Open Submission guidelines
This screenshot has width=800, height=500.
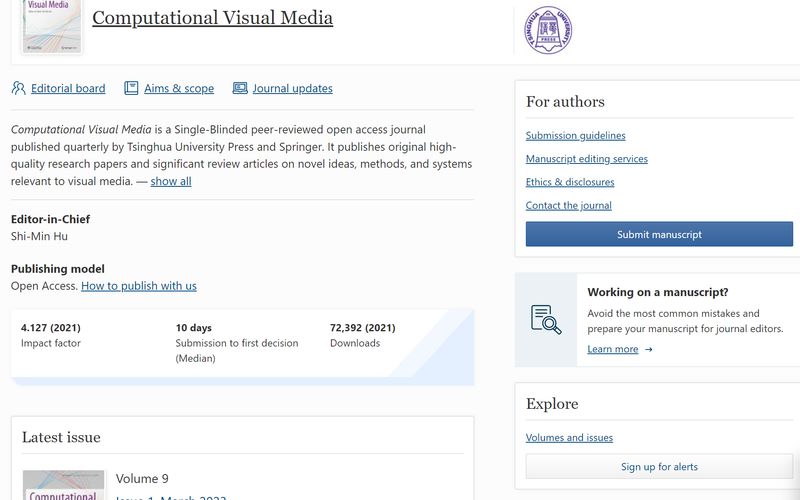(x=576, y=135)
